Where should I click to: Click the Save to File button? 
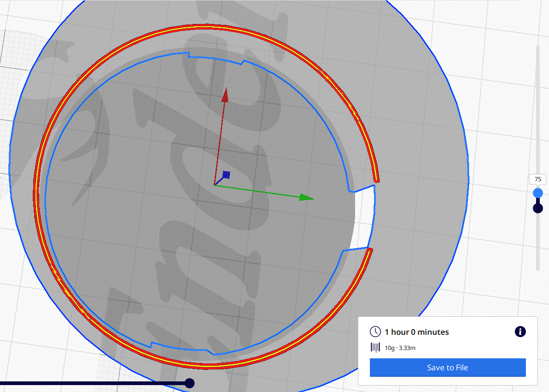(447, 368)
